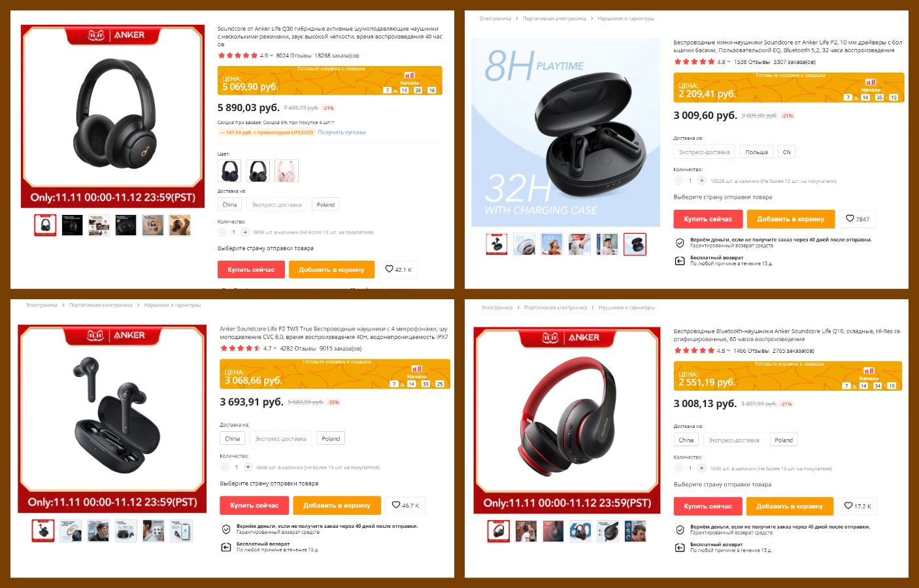Select last thumbnail of Life P2 mini gallery
The height and width of the screenshot is (588, 919).
635,244
